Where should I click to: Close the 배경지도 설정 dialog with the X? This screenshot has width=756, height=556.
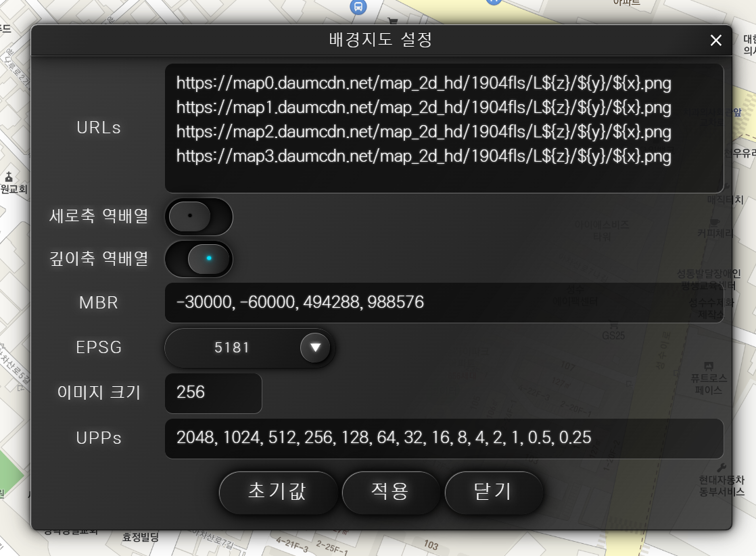pyautogui.click(x=716, y=41)
